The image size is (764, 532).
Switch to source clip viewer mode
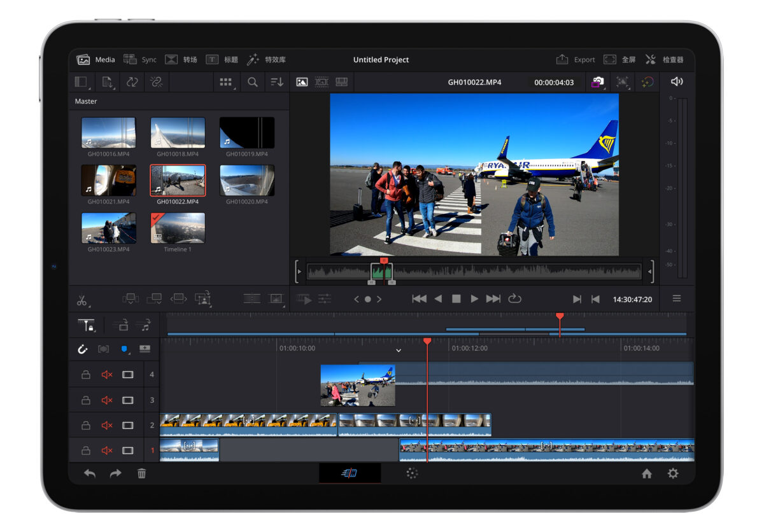pyautogui.click(x=302, y=82)
